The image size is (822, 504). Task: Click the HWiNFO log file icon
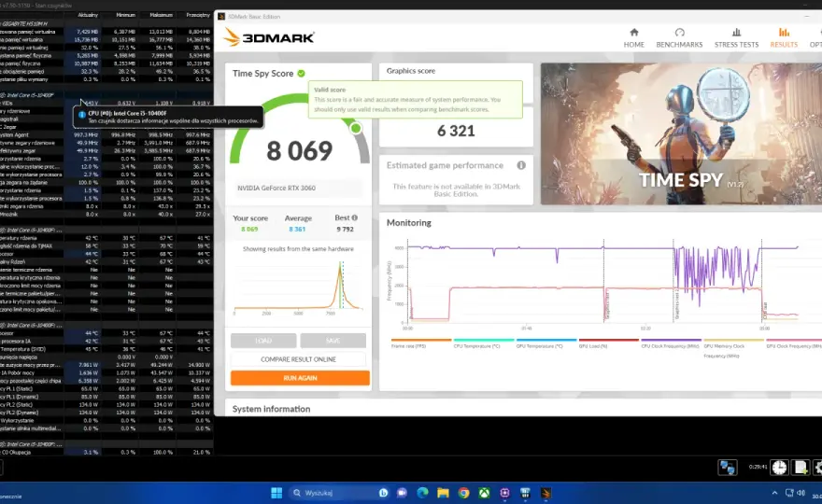pyautogui.click(x=800, y=468)
